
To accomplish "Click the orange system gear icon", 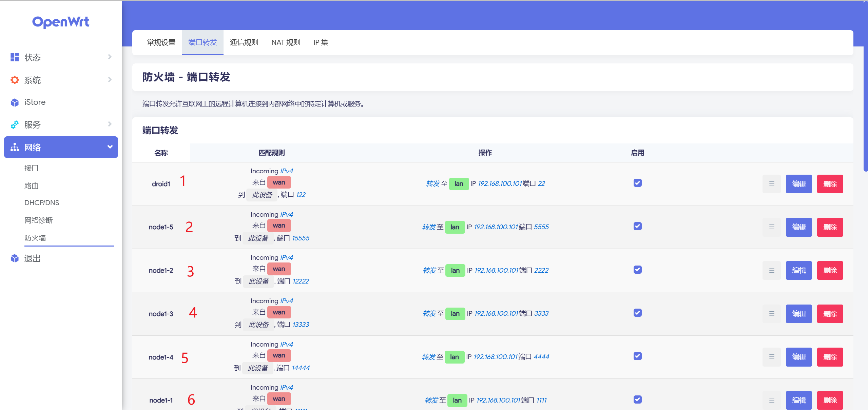I will pos(15,80).
